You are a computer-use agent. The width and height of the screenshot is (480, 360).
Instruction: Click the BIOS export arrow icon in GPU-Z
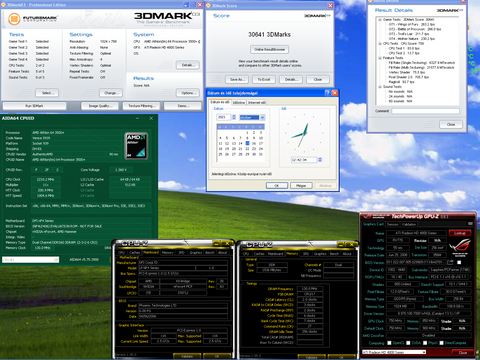tap(450, 263)
